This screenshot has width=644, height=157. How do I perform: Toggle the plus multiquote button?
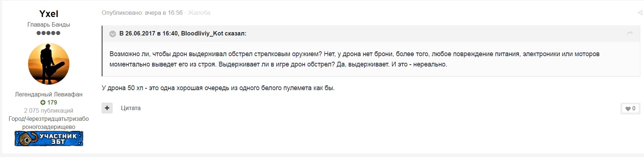tap(107, 108)
